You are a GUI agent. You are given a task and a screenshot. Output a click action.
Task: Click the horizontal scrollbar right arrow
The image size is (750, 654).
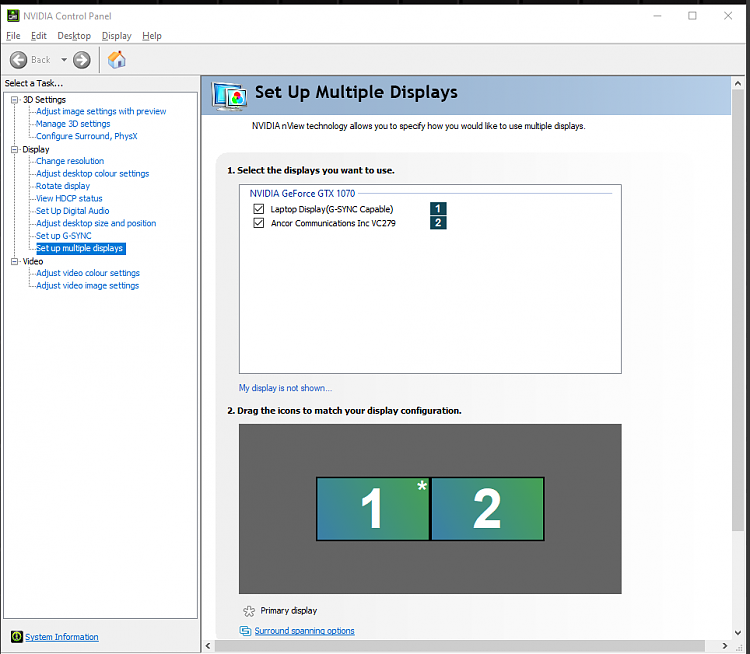point(725,646)
